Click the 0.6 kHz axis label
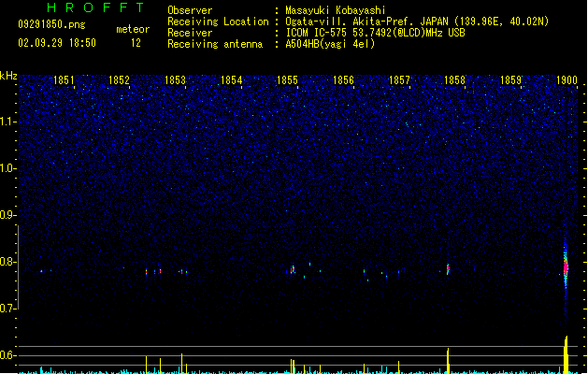Screen dimensions: 588x374 (x=8, y=355)
